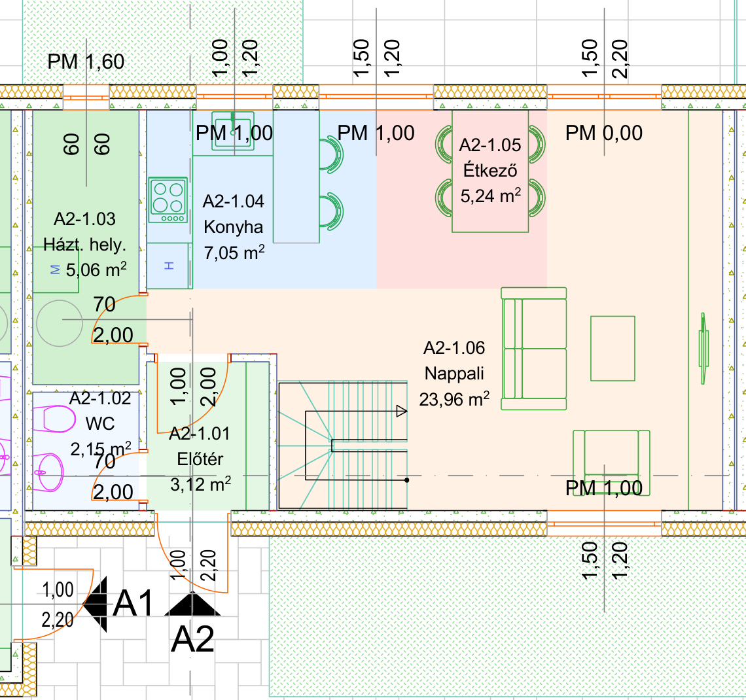
Task: Click the room code A2-1.02
Action: point(100,398)
